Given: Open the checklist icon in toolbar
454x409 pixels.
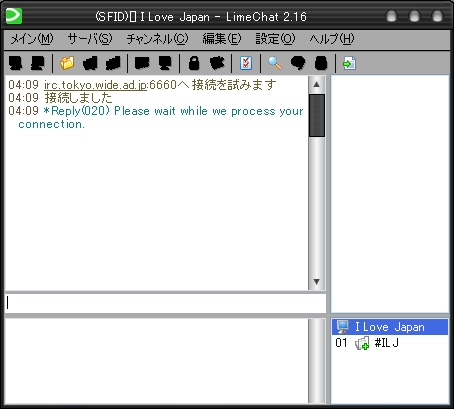Looking at the screenshot, I should (x=246, y=63).
